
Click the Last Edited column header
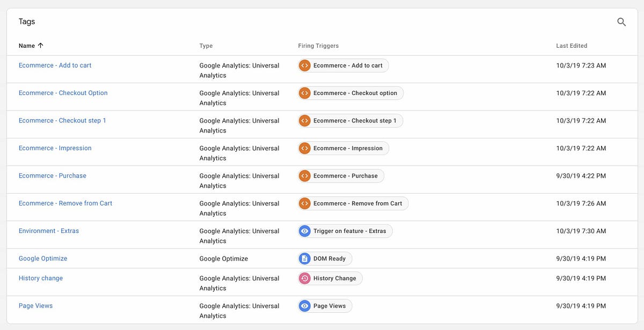click(572, 46)
